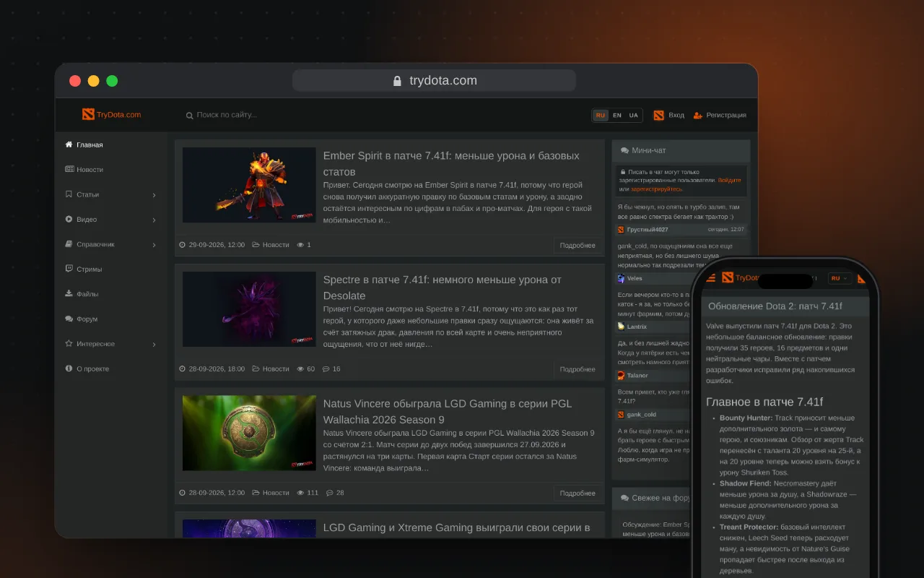The height and width of the screenshot is (578, 924).
Task: Open the Справочник sidebar item
Action: tap(95, 244)
